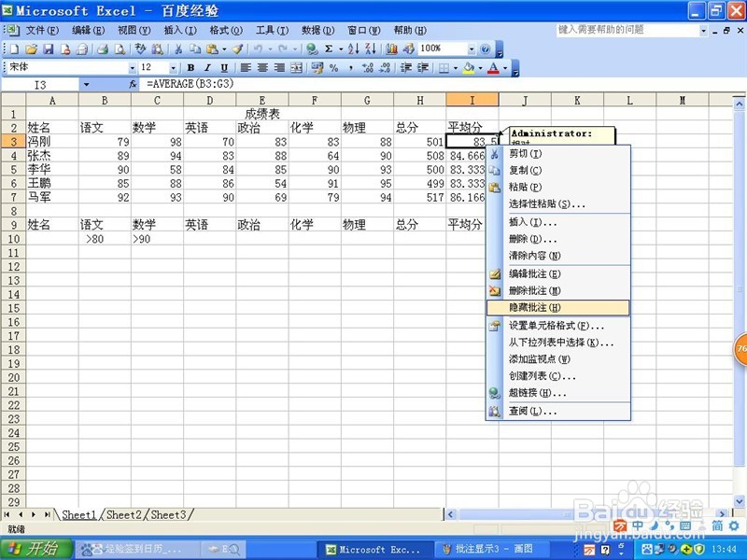Viewport: 747px width, 560px height.
Task: Open the zoom percentage dropdown at 100%
Action: (472, 49)
